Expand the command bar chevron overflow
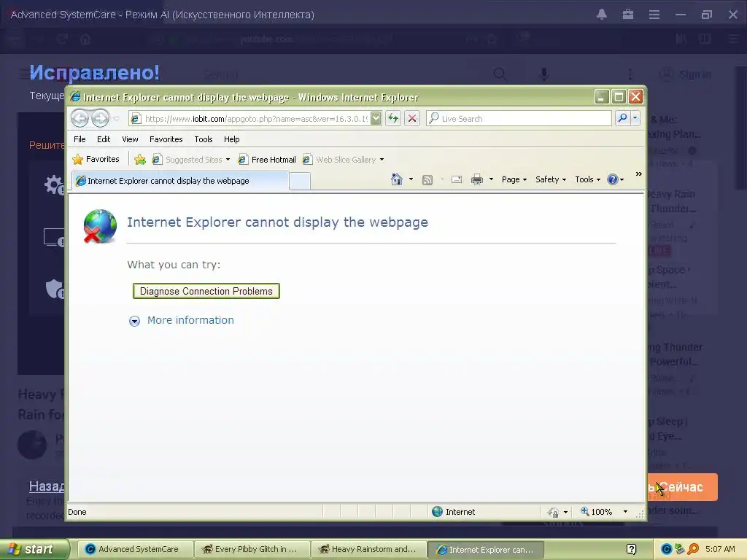This screenshot has height=560, width=747. [639, 174]
